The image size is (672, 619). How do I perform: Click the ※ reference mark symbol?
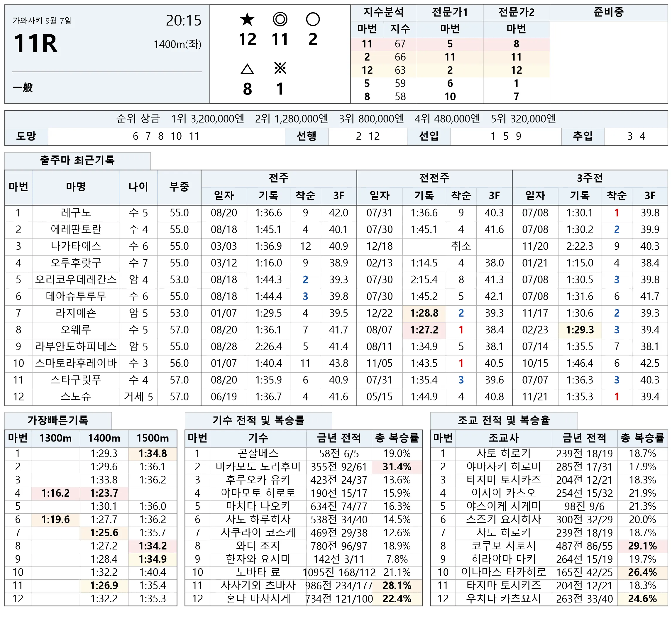pyautogui.click(x=280, y=68)
